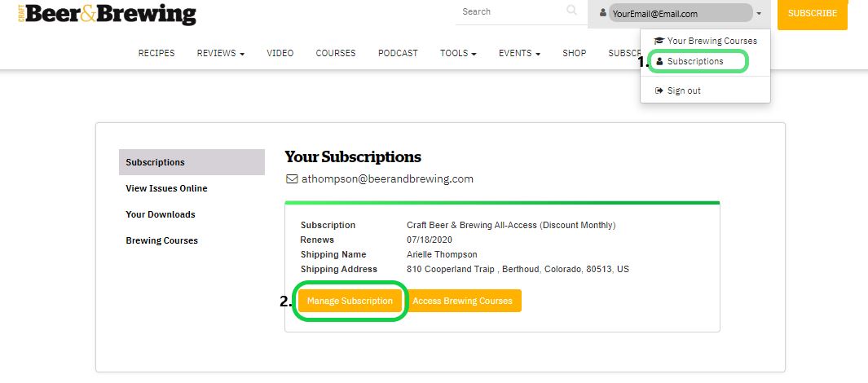Select Subscriptions in left sidebar
This screenshot has width=868, height=383.
[192, 162]
